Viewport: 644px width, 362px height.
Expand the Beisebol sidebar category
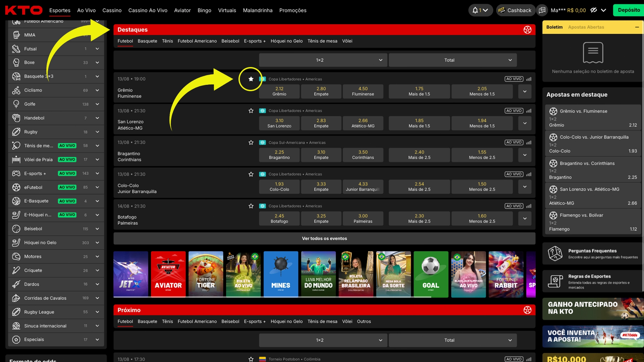pyautogui.click(x=97, y=229)
